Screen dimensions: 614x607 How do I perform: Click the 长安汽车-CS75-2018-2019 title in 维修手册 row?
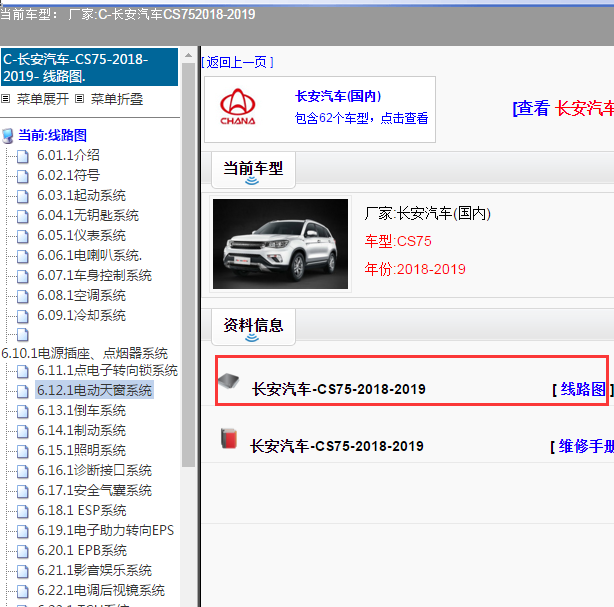(x=337, y=446)
